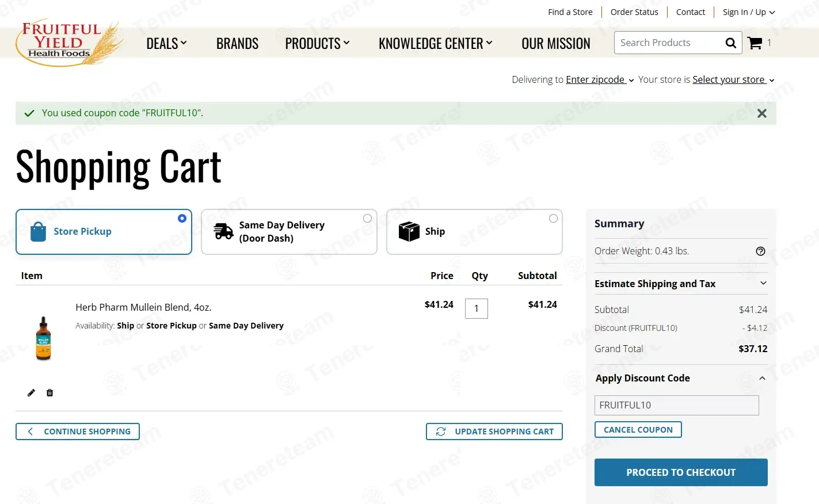Click Proceed to Checkout button
The height and width of the screenshot is (504, 819).
681,472
